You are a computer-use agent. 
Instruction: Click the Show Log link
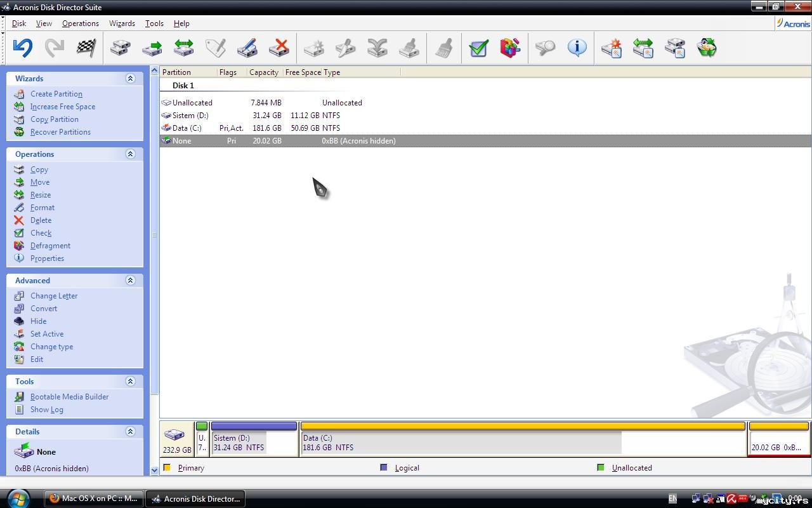coord(47,410)
